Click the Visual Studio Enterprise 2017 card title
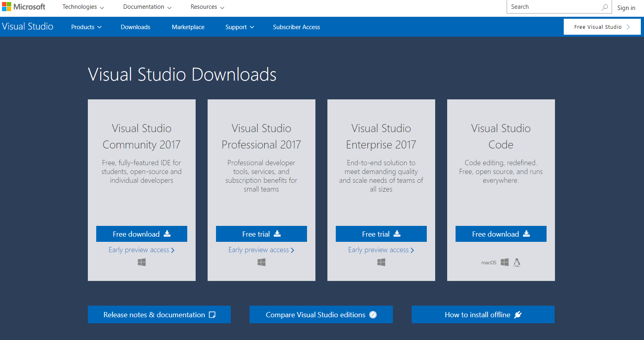This screenshot has height=340, width=644. point(381,136)
